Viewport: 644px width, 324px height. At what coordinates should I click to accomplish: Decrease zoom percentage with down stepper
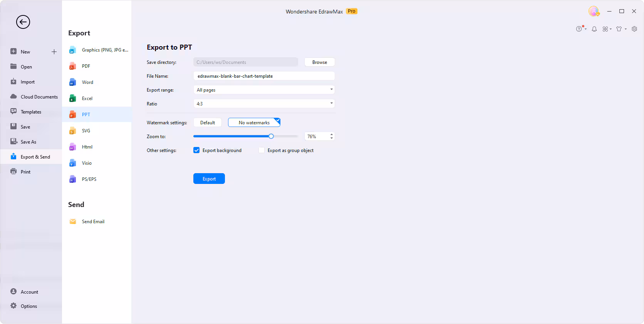click(332, 138)
